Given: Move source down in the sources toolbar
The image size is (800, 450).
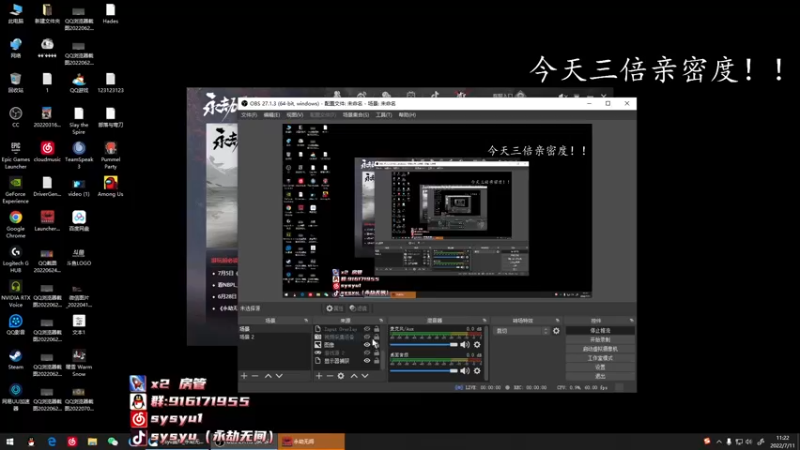Looking at the screenshot, I should [365, 376].
